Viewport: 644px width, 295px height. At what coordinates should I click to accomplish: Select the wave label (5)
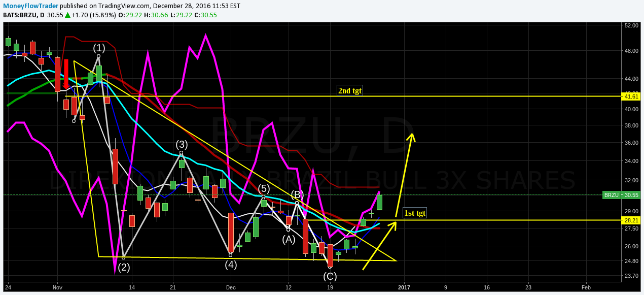pyautogui.click(x=264, y=189)
